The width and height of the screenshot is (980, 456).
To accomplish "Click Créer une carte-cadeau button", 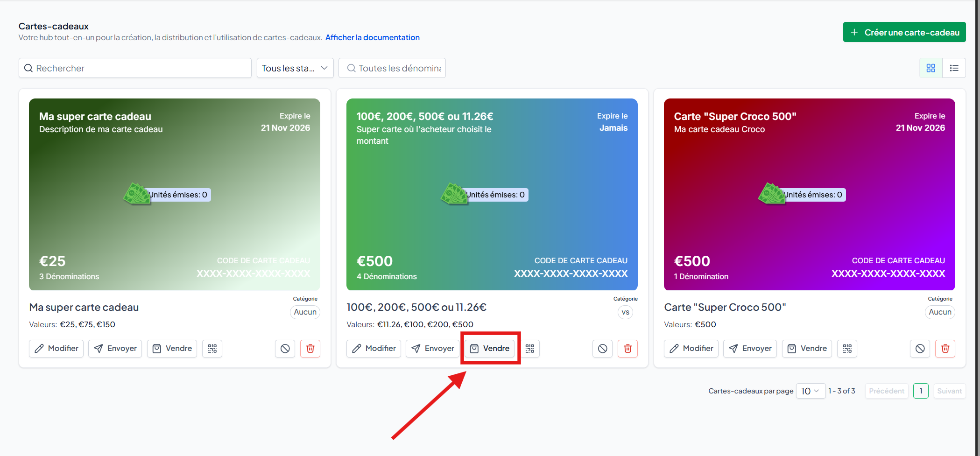I will (x=904, y=32).
